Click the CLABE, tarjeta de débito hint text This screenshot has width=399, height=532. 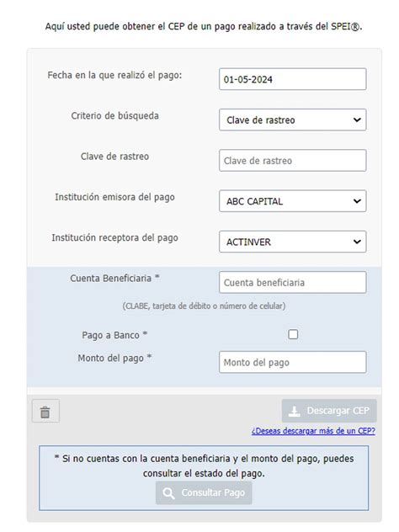pos(204,306)
